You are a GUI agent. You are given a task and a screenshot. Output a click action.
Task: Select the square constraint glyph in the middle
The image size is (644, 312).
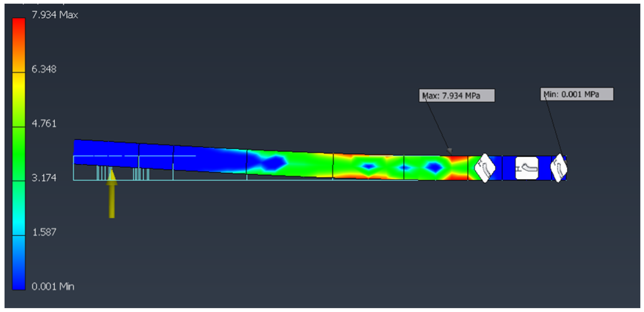(527, 168)
